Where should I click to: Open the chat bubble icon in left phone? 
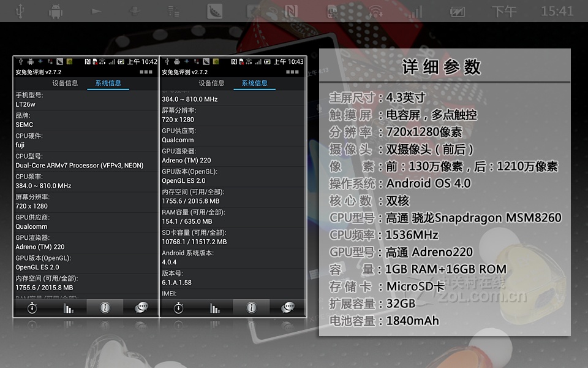point(141,308)
